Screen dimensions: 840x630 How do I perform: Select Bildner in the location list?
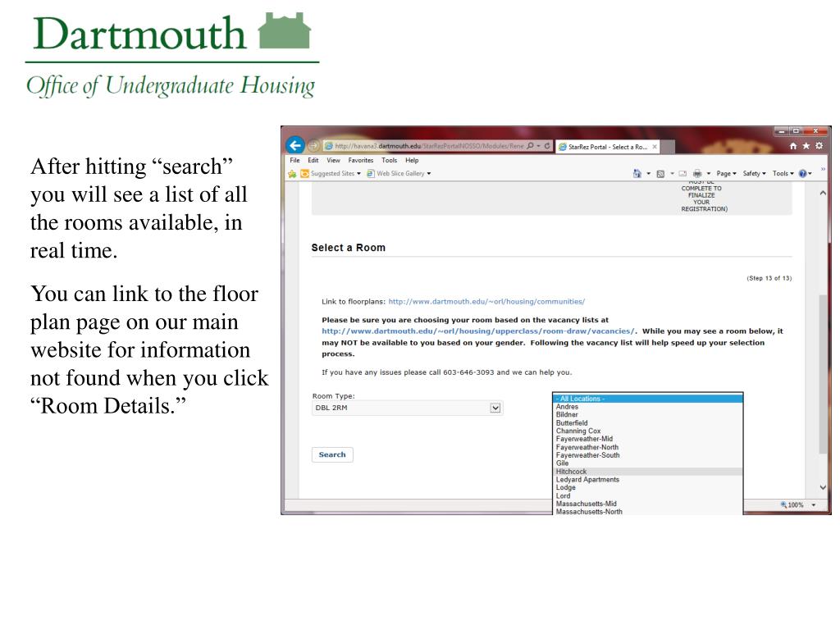[648, 414]
